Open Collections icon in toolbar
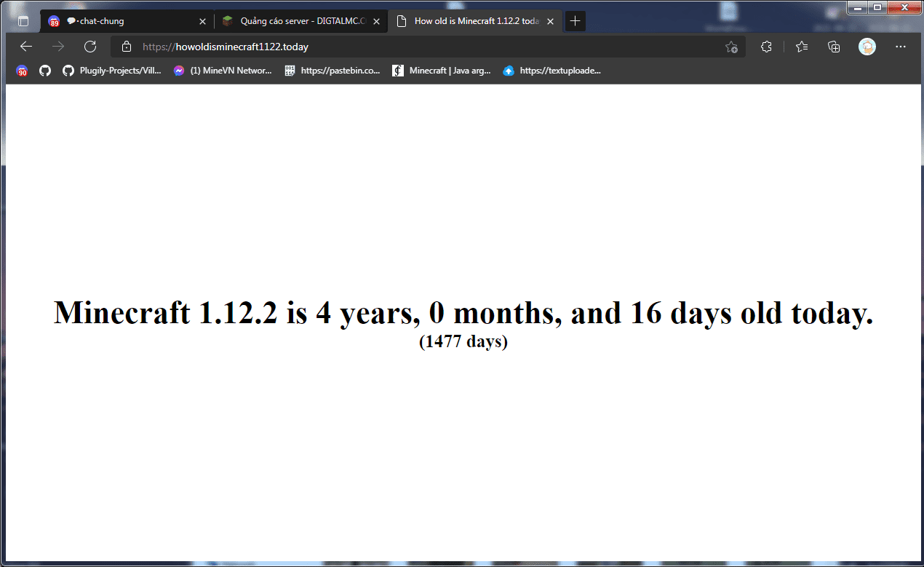The height and width of the screenshot is (567, 924). (835, 47)
